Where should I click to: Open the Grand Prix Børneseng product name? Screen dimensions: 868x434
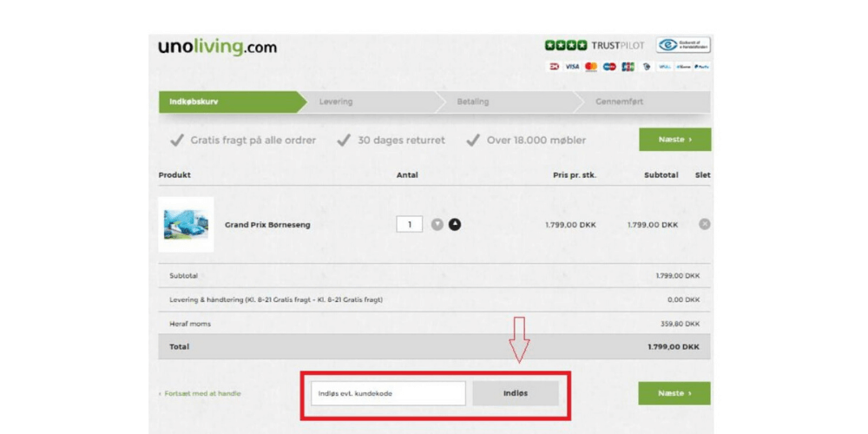pos(267,226)
